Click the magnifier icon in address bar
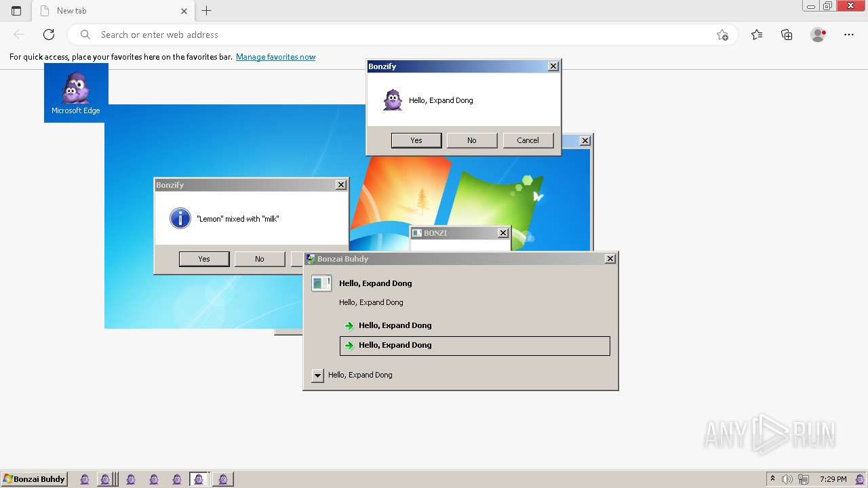Image resolution: width=868 pixels, height=488 pixels. [x=85, y=35]
